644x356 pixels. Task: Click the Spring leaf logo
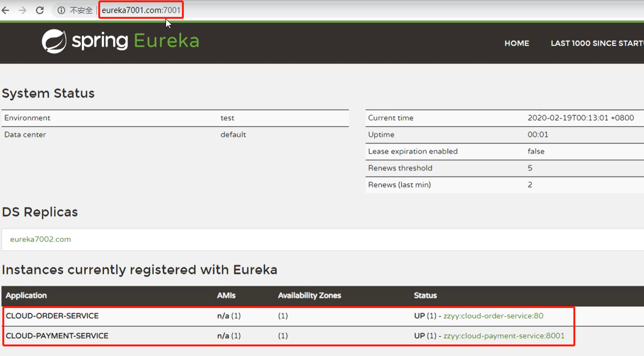pos(54,41)
